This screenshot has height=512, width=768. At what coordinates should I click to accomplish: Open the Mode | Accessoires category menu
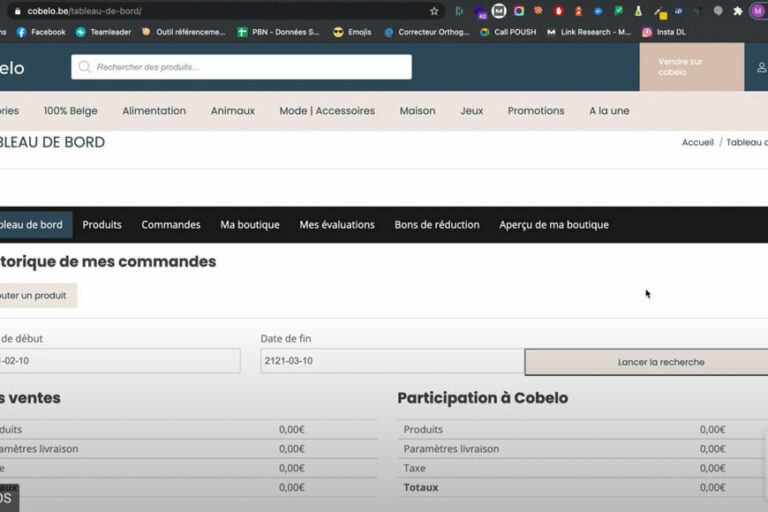click(327, 111)
